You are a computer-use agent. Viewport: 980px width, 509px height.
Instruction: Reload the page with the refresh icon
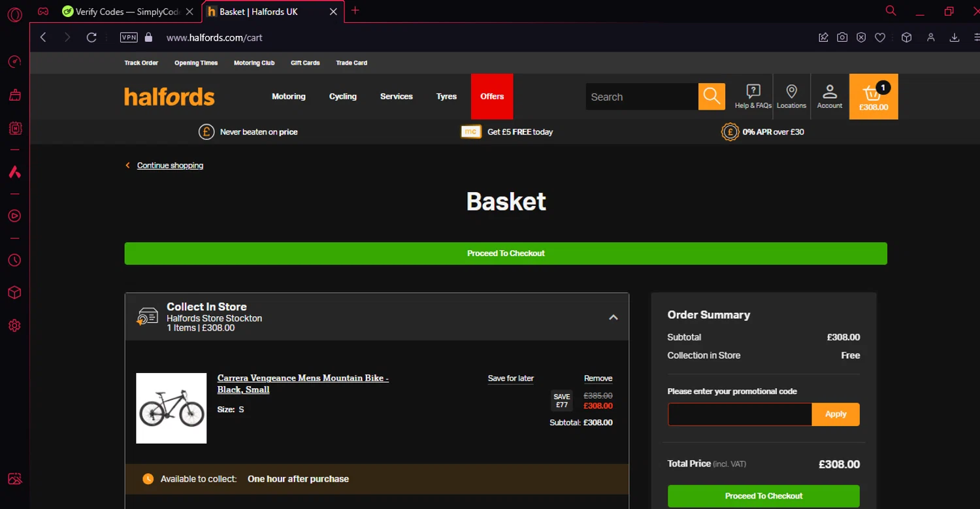click(91, 37)
